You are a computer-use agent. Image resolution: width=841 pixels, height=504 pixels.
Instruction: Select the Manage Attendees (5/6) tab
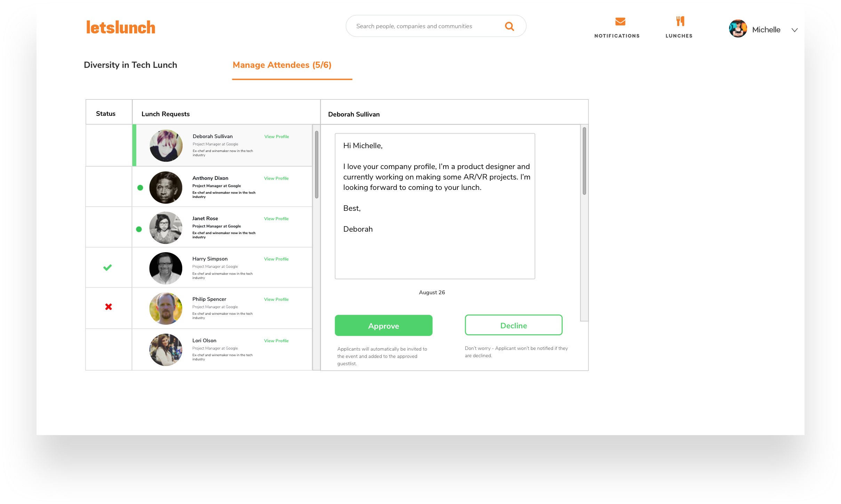282,65
